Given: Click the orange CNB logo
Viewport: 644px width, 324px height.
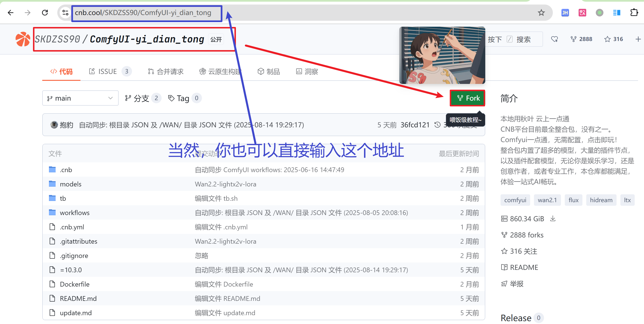Looking at the screenshot, I should [x=22, y=39].
